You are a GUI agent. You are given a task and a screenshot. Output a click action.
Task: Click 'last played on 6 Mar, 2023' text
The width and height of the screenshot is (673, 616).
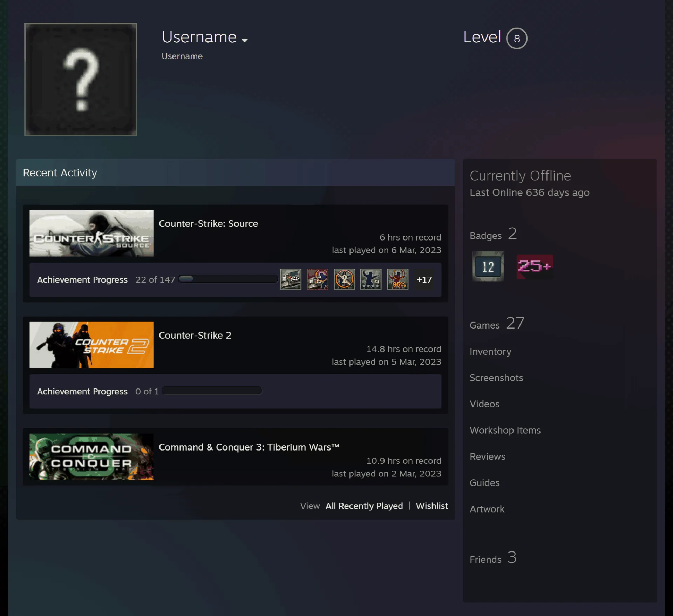pyautogui.click(x=386, y=250)
